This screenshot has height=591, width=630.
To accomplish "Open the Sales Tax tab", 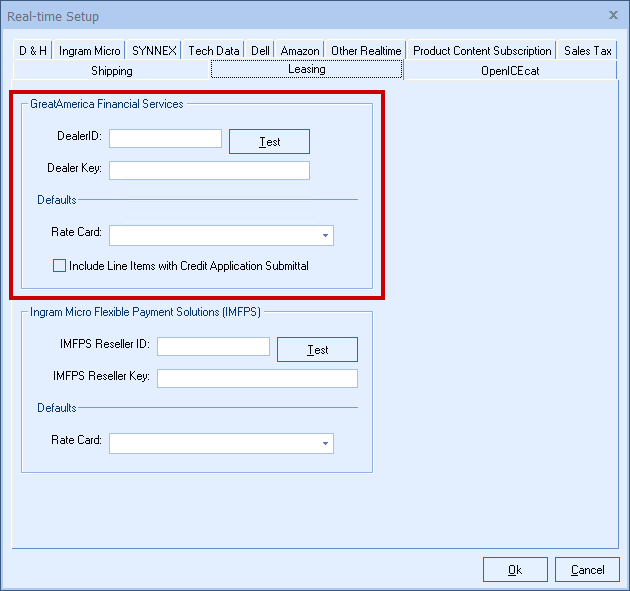I will pyautogui.click(x=587, y=51).
